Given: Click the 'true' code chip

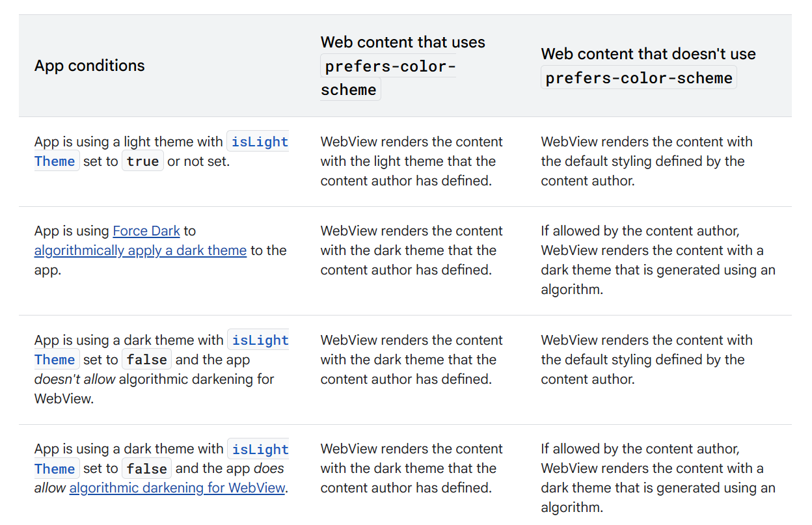Looking at the screenshot, I should coord(143,161).
